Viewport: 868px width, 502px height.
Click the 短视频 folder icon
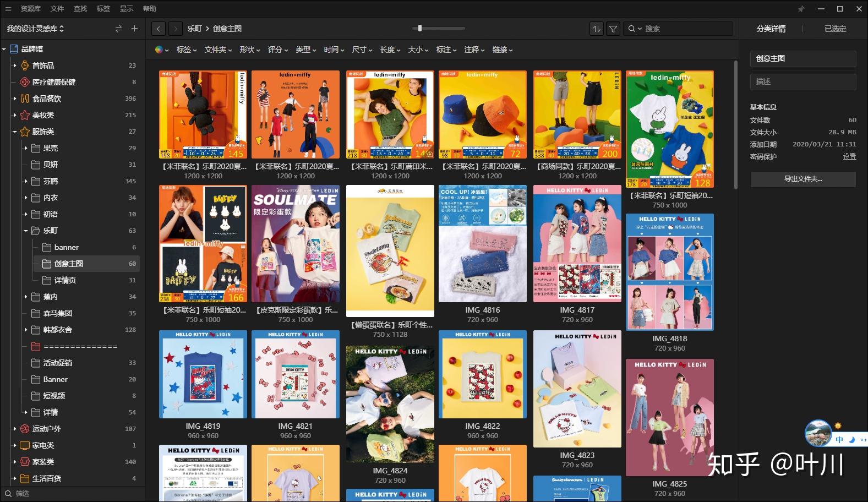(x=36, y=396)
